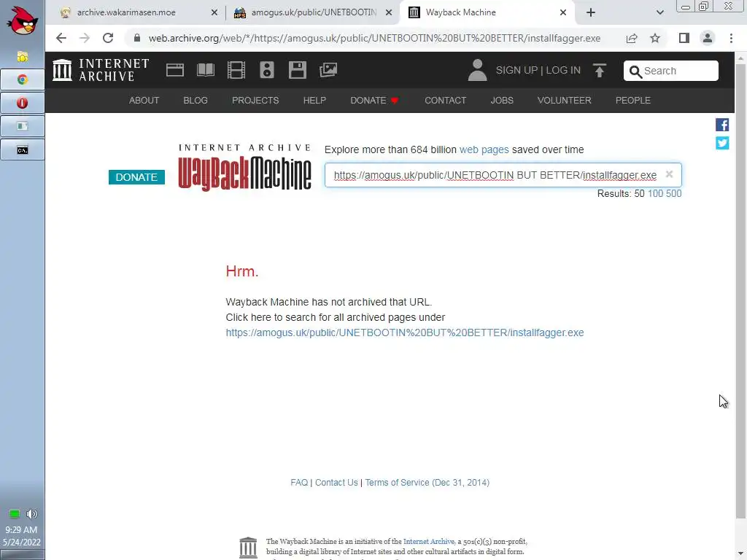Click the user avatar icon
The width and height of the screenshot is (747, 560).
tap(477, 70)
